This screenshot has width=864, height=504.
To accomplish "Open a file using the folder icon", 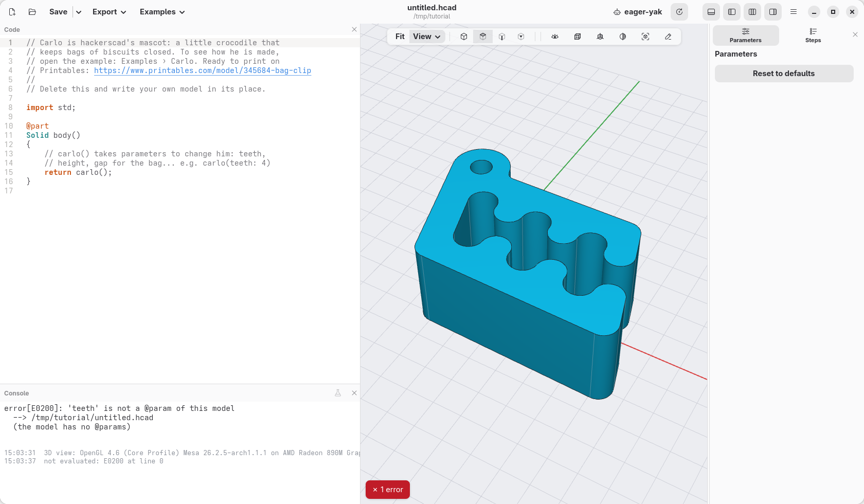I will coord(32,12).
